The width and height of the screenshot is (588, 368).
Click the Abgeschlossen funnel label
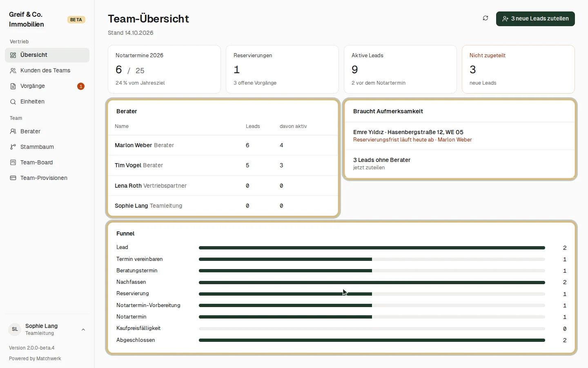pyautogui.click(x=136, y=340)
